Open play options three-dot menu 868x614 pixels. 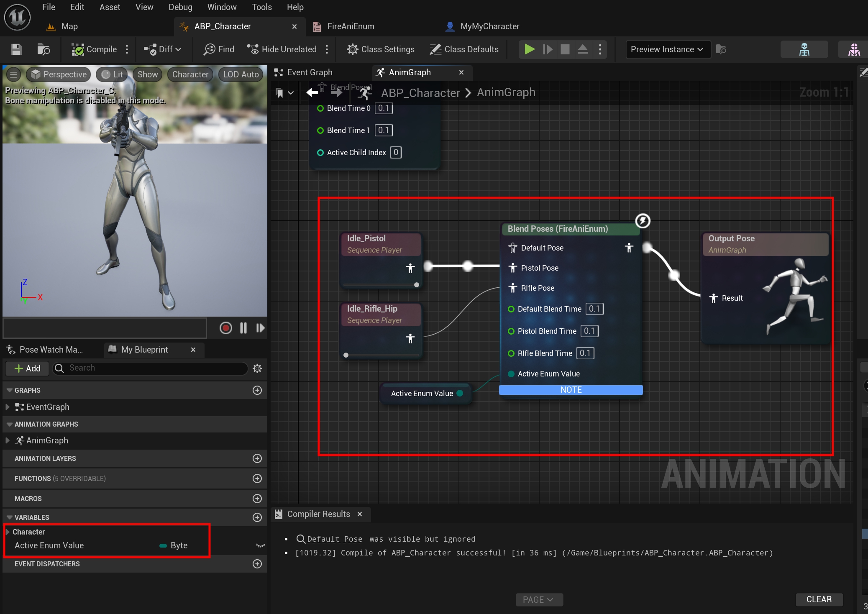pyautogui.click(x=600, y=49)
